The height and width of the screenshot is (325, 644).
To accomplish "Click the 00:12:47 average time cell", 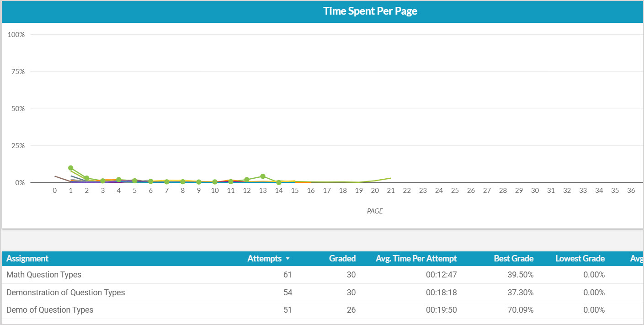I will [441, 275].
